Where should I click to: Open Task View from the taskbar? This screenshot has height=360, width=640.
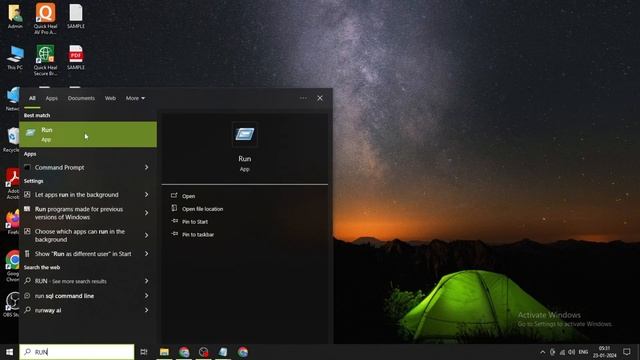click(144, 352)
